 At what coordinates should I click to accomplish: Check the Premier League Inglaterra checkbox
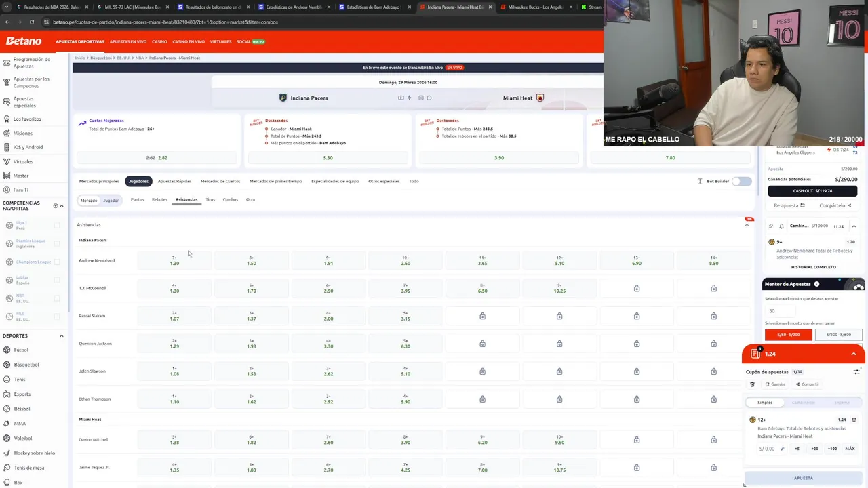click(x=57, y=243)
